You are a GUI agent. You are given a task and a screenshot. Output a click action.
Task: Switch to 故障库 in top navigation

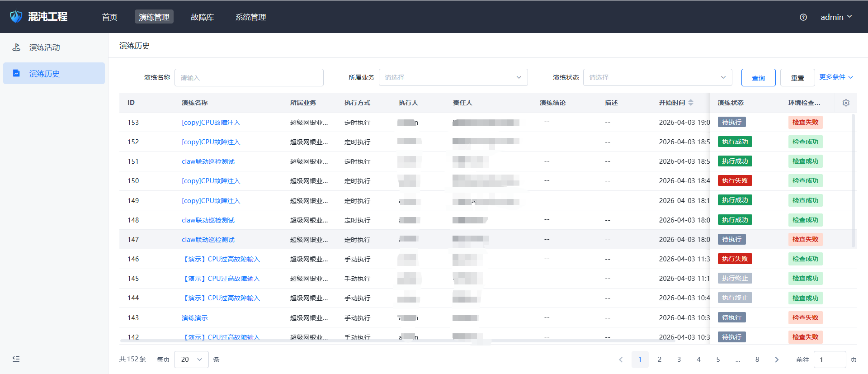point(202,17)
